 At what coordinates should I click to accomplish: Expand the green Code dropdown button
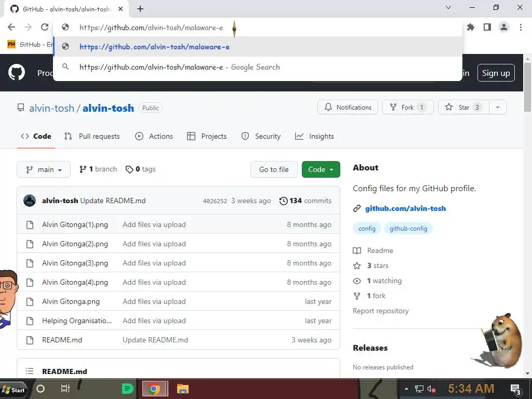point(321,169)
